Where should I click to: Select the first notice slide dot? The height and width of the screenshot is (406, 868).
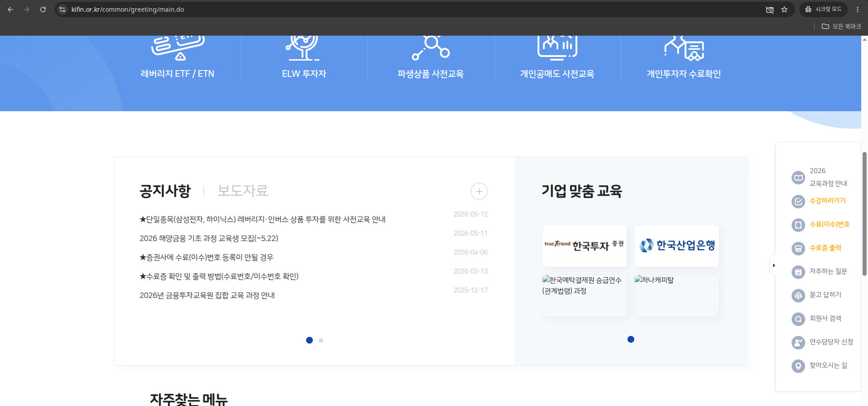click(x=309, y=340)
